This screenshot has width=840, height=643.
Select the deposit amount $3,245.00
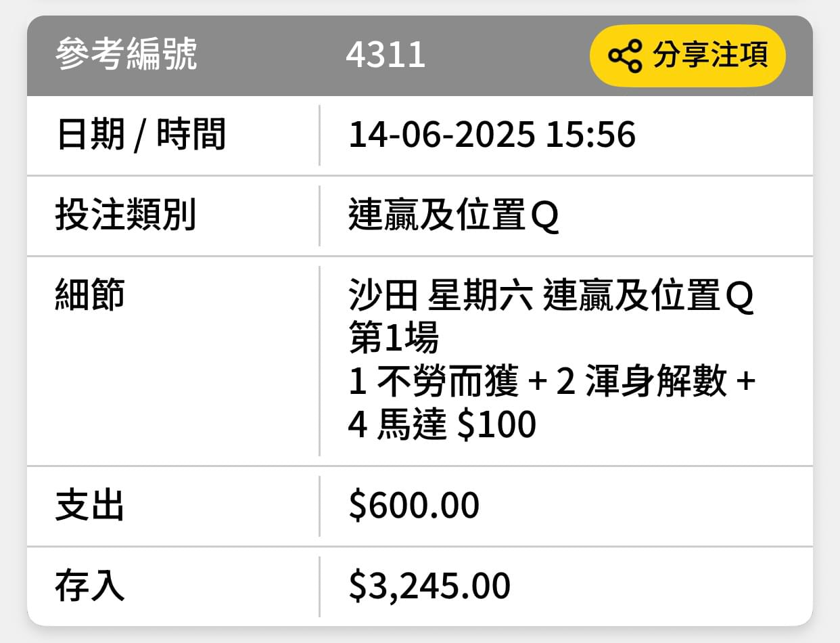coord(429,586)
